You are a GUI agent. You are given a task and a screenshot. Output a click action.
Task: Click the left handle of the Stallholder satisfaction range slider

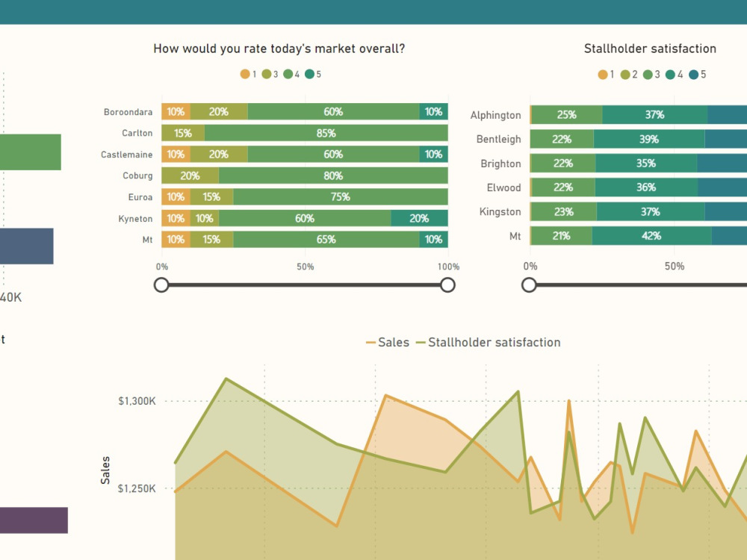coord(530,284)
